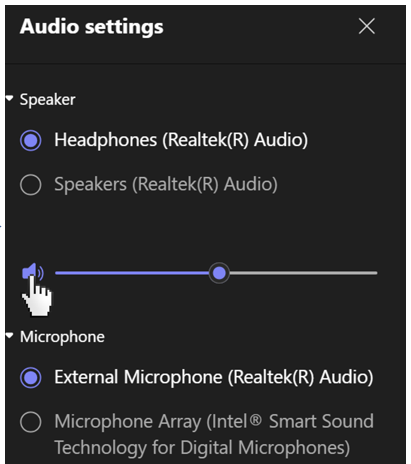This screenshot has width=411, height=464.
Task: Click the purple filled part of the volume slider
Action: point(132,273)
